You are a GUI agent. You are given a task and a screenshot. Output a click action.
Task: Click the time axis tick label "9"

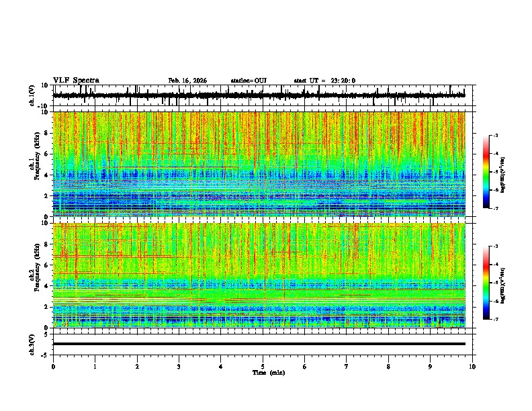click(x=430, y=367)
